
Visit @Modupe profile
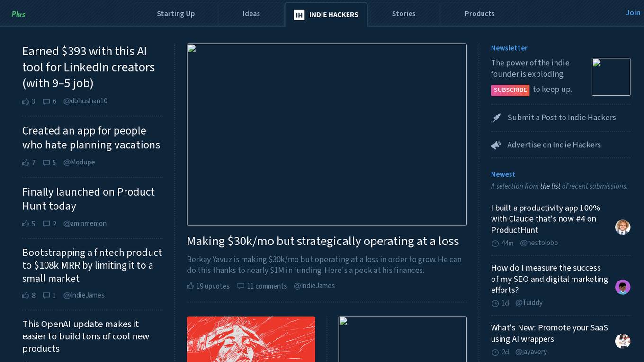[x=79, y=162]
